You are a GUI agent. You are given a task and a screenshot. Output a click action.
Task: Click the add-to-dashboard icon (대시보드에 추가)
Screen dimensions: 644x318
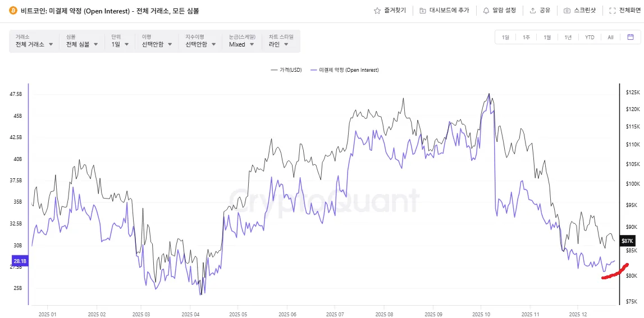pyautogui.click(x=423, y=11)
